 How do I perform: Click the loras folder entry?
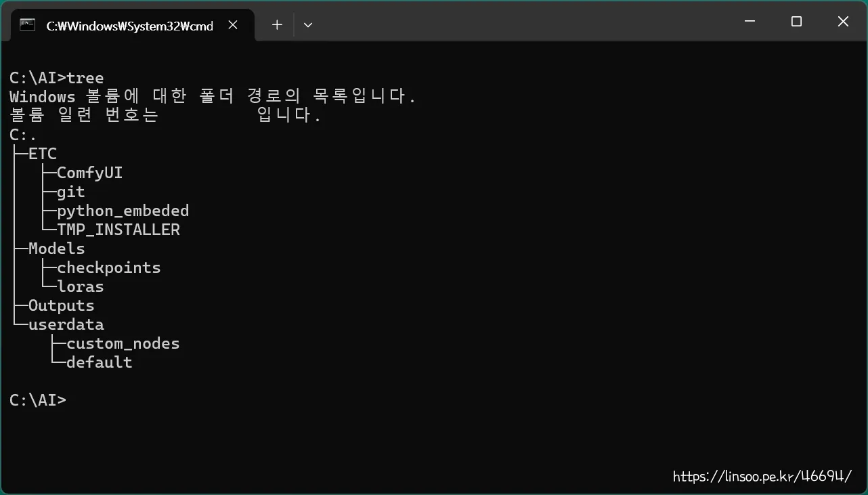[x=81, y=286]
